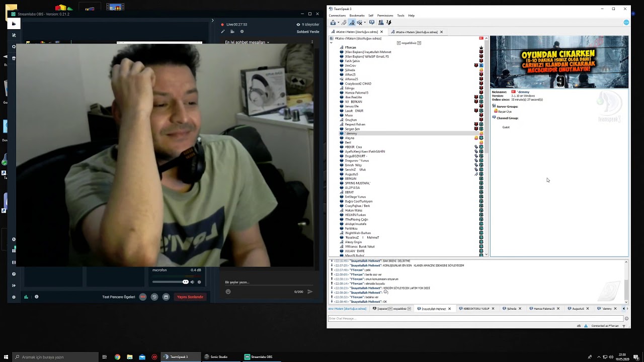Click the REC record button

click(143, 297)
